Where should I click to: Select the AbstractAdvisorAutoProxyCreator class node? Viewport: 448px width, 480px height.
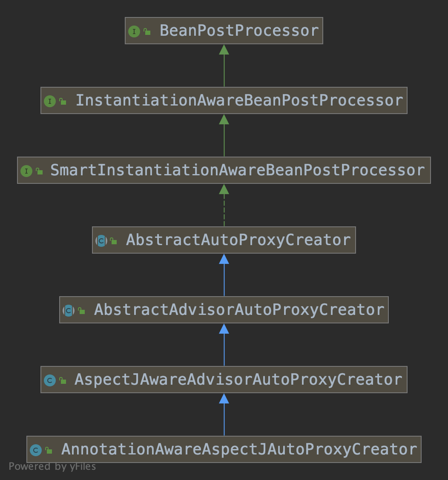click(224, 310)
